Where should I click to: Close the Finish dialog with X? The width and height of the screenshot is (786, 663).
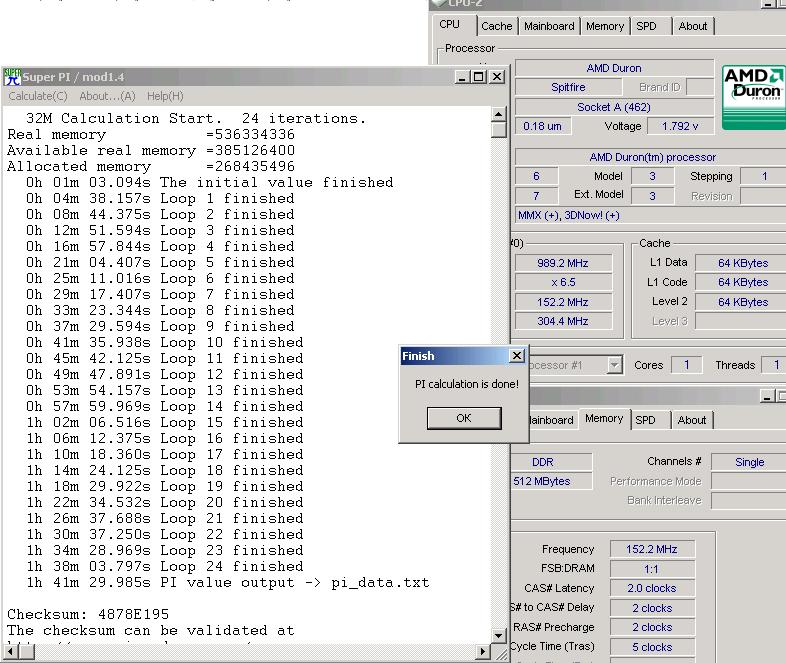pos(517,355)
